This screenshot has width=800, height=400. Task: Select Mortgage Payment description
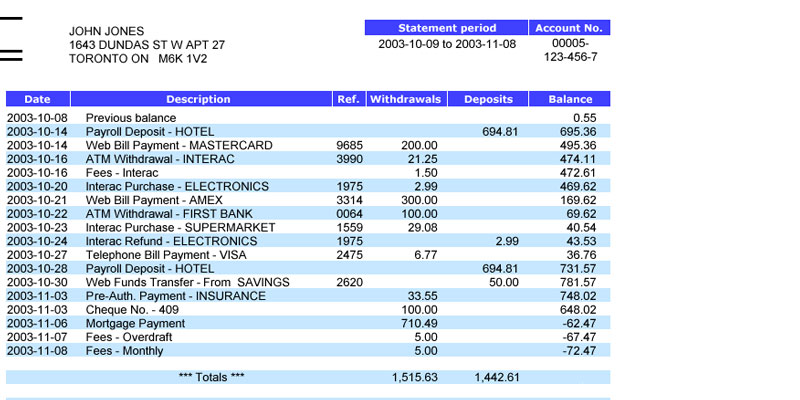click(x=135, y=324)
